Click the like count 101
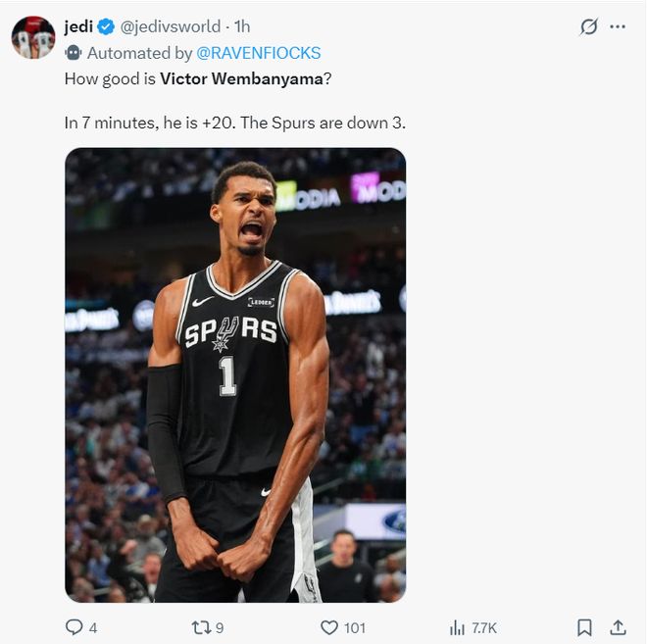 click(x=355, y=627)
